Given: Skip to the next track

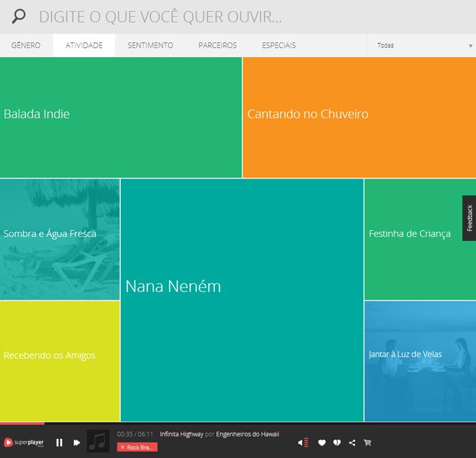Looking at the screenshot, I should [77, 443].
